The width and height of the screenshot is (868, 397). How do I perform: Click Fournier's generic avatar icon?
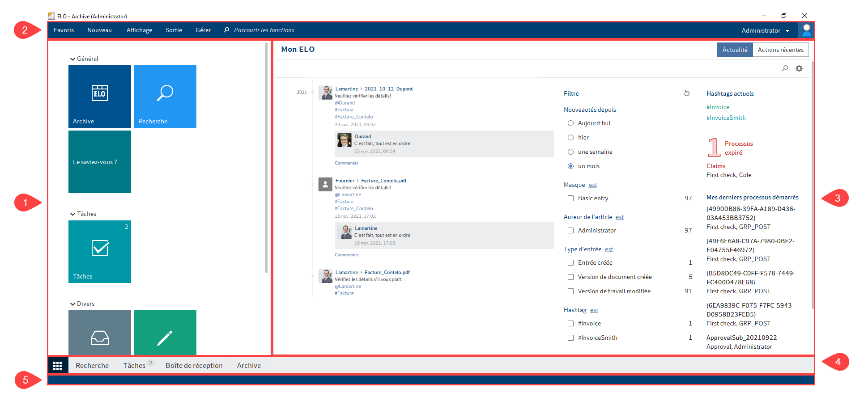coord(325,184)
